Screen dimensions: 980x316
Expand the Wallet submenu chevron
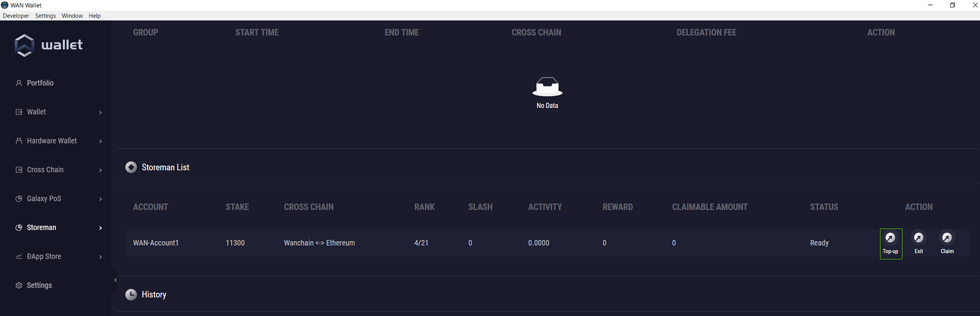100,113
